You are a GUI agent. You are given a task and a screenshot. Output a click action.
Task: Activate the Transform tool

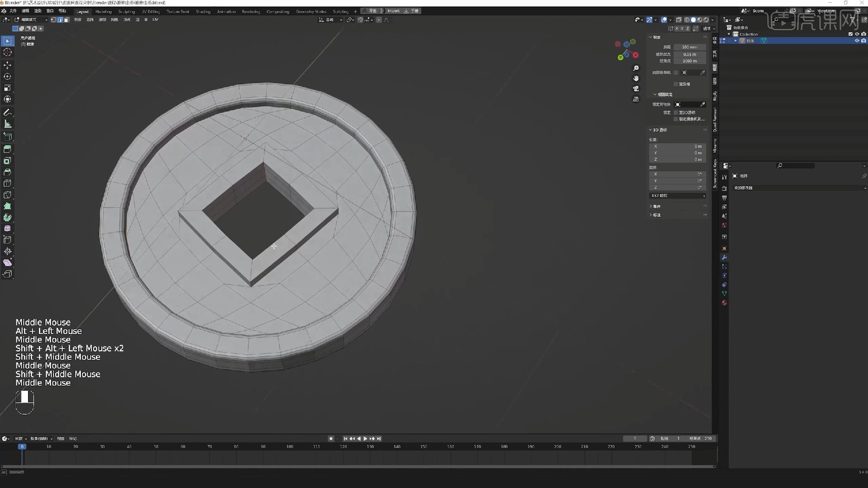click(x=7, y=99)
